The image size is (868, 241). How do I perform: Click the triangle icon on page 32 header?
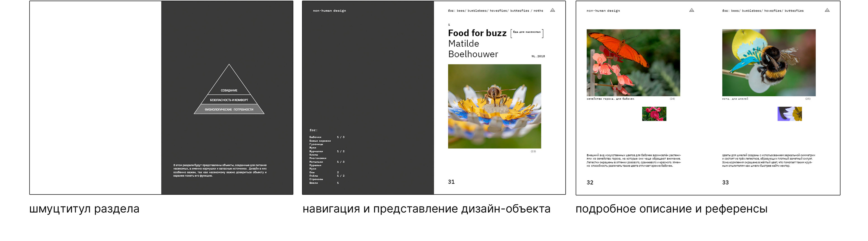pyautogui.click(x=691, y=10)
